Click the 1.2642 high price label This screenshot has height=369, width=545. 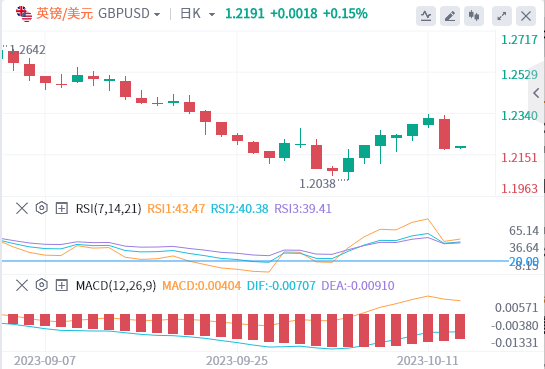click(x=27, y=50)
